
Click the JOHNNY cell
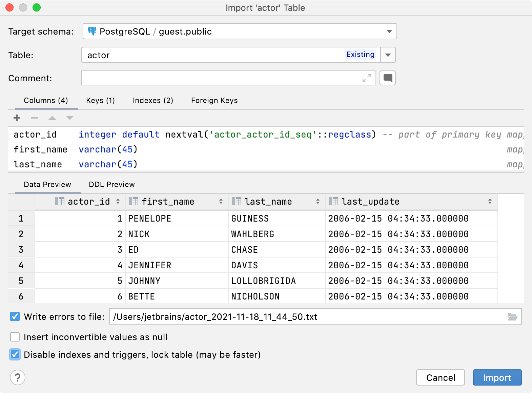[x=177, y=281]
